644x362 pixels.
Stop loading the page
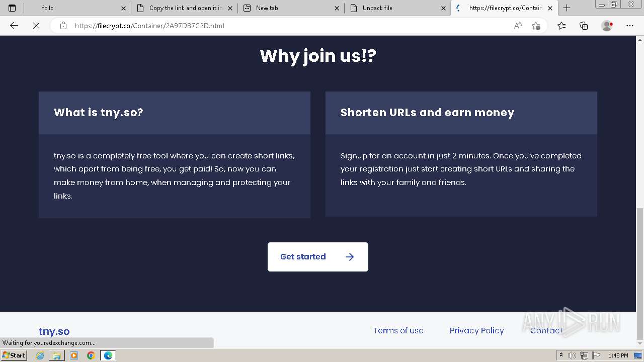point(36,26)
